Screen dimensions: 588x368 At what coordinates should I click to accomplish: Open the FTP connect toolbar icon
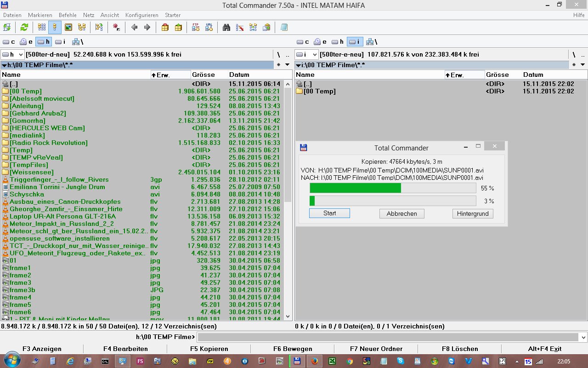[196, 27]
